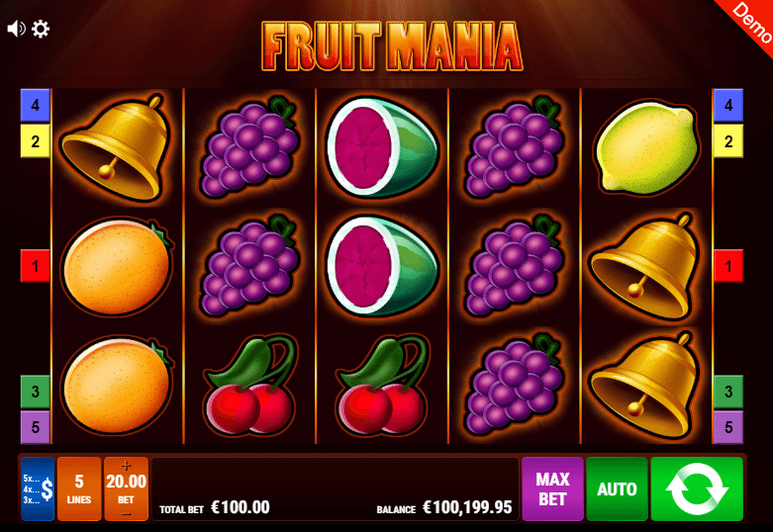Select yellow payline 2 on left
This screenshot has width=773, height=532.
(35, 141)
